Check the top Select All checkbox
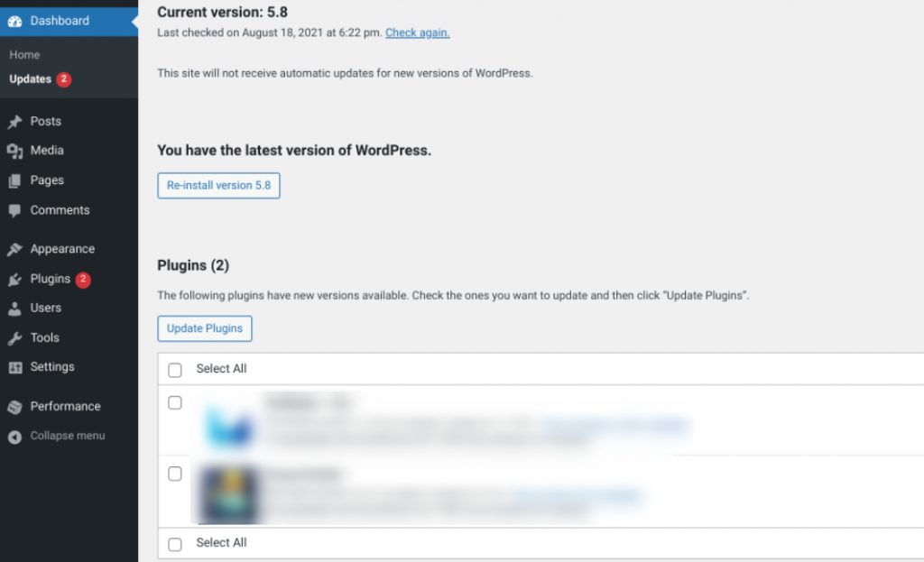Viewport: 924px width, 562px height. 175,370
